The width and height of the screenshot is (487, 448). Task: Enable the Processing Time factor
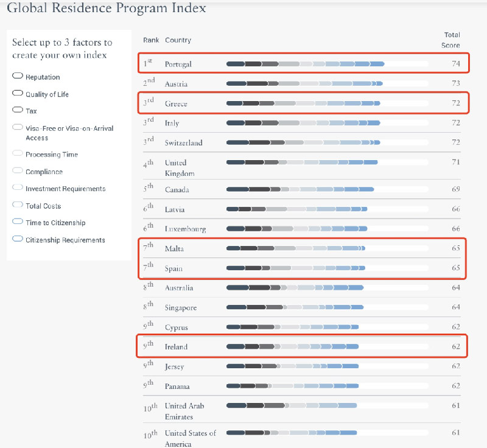[18, 154]
